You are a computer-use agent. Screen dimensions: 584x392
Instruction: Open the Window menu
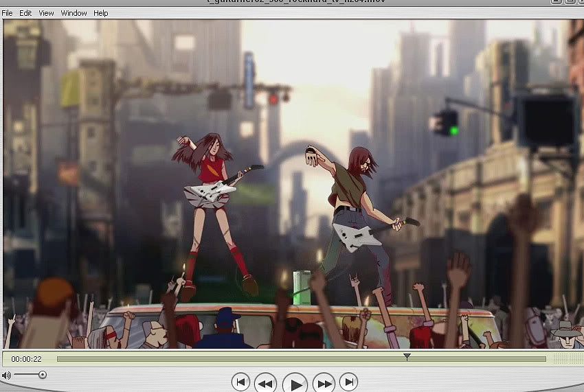pyautogui.click(x=74, y=13)
